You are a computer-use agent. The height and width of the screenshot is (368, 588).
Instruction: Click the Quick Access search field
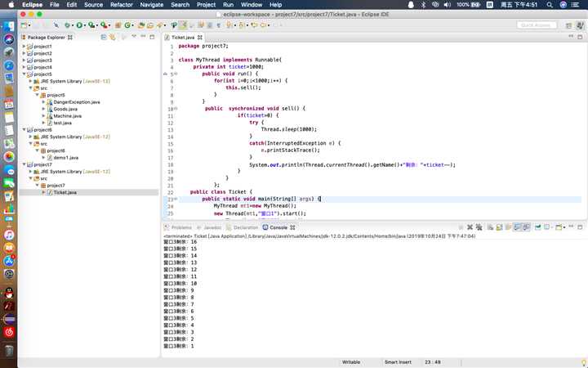pyautogui.click(x=538, y=25)
